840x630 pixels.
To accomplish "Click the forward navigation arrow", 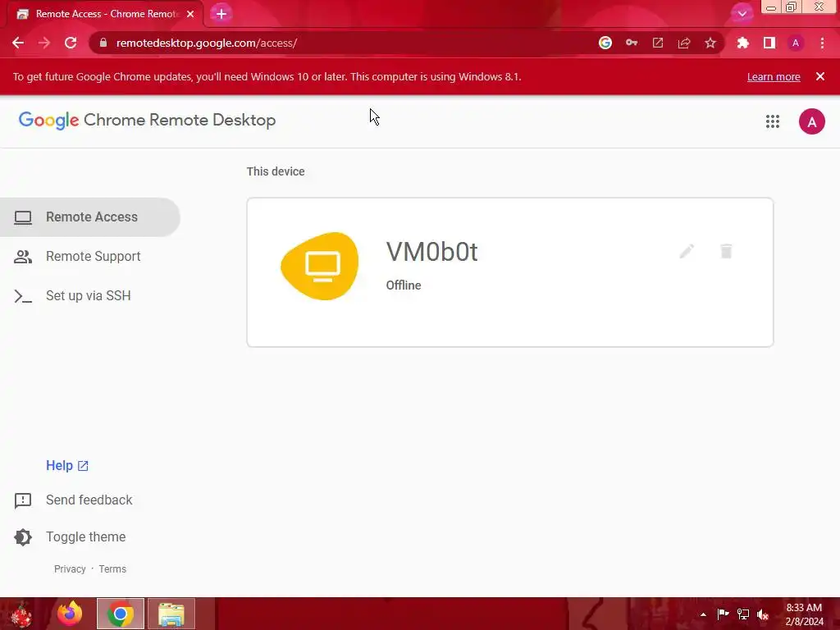I will click(x=44, y=43).
